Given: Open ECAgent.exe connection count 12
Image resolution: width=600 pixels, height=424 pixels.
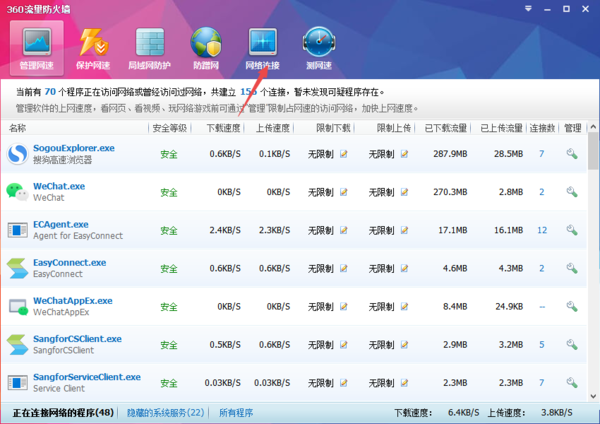Looking at the screenshot, I should click(x=542, y=230).
